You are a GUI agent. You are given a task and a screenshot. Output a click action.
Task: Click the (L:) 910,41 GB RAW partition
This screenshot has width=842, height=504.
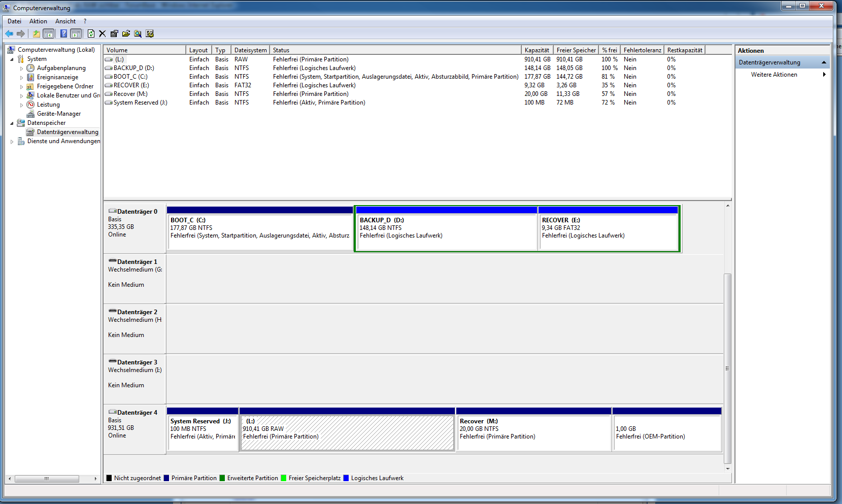pos(347,429)
